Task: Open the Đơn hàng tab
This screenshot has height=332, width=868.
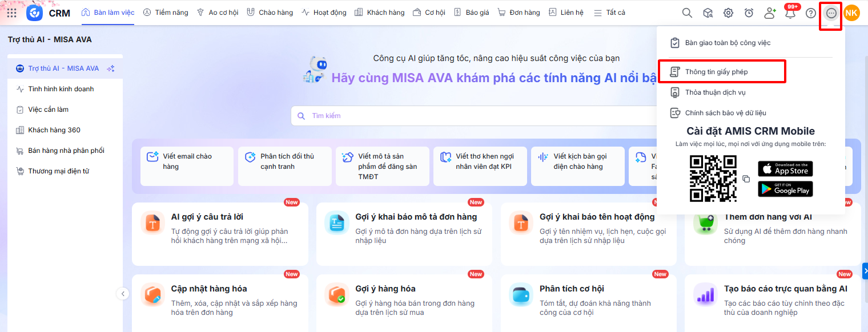Action: pyautogui.click(x=519, y=13)
